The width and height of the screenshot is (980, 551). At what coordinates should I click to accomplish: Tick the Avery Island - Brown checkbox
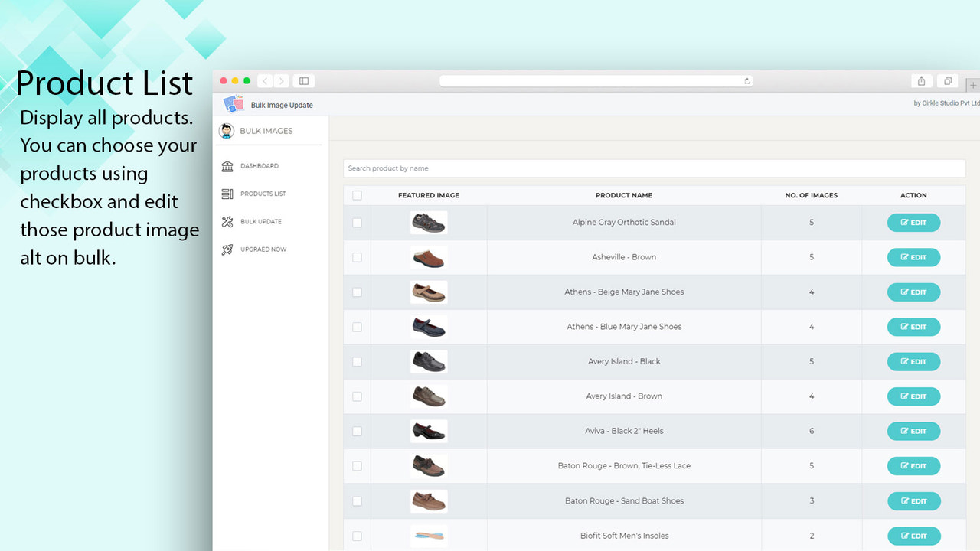(x=357, y=396)
